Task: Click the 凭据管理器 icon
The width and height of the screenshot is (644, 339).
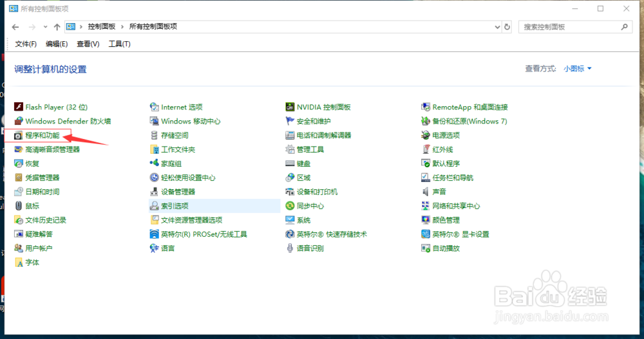Action: tap(19, 178)
